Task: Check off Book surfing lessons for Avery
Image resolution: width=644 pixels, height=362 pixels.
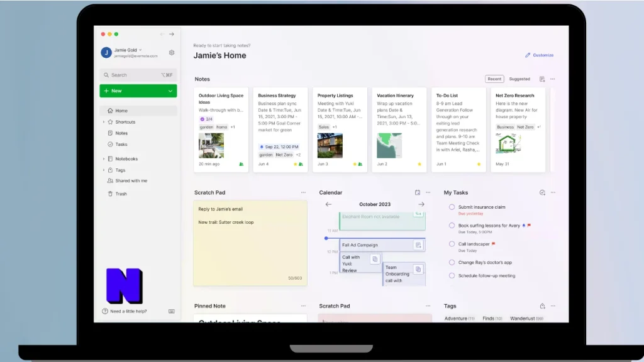Action: click(x=452, y=226)
